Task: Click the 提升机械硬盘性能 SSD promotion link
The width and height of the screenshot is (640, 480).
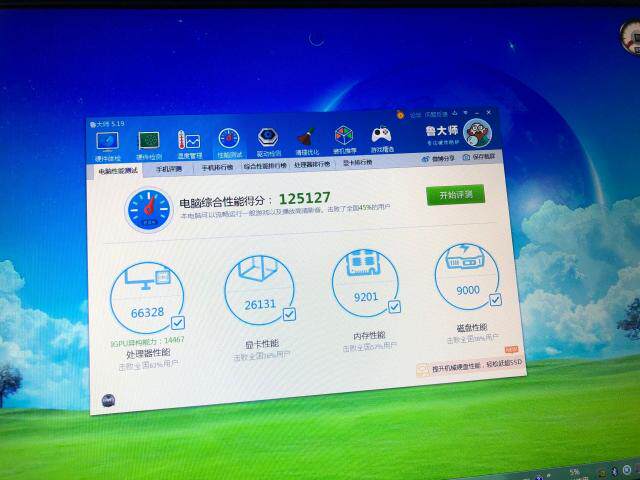Action: click(477, 365)
